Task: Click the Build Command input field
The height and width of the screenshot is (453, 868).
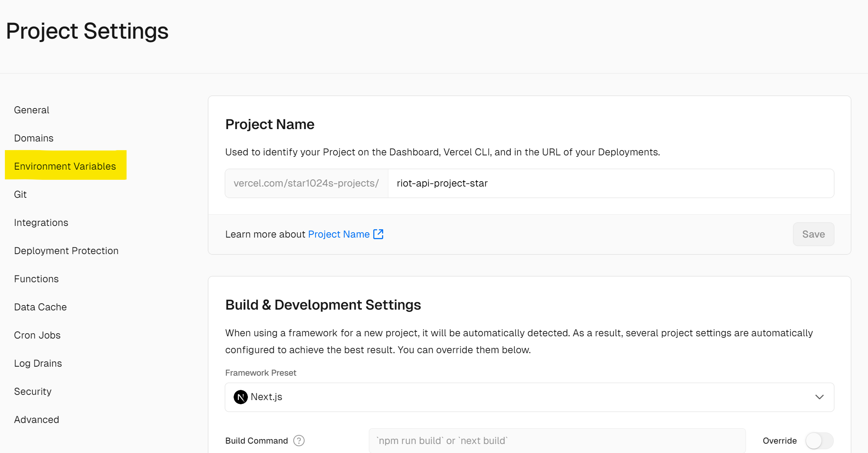Action: (x=557, y=441)
